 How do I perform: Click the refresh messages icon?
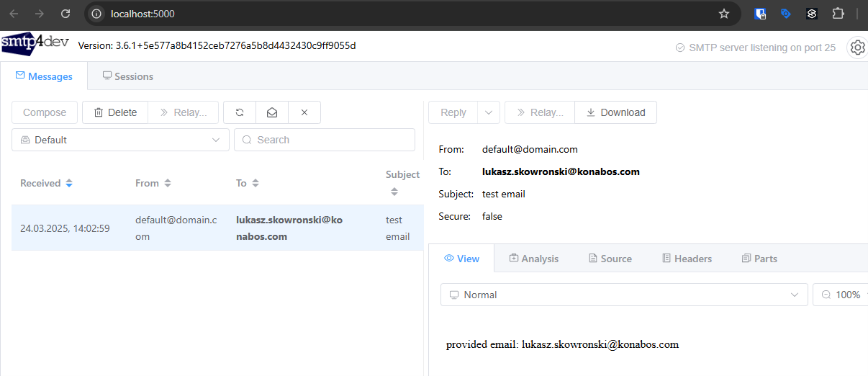(240, 112)
